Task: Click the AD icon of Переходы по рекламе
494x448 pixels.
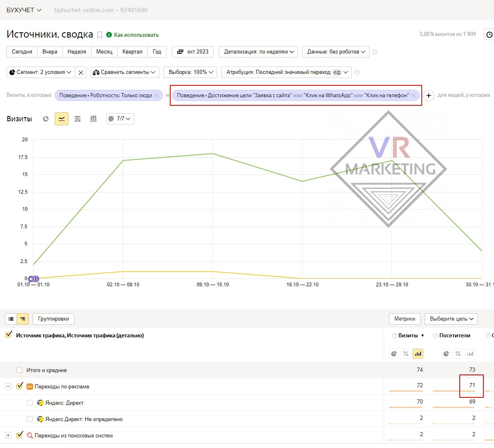Action: click(30, 386)
